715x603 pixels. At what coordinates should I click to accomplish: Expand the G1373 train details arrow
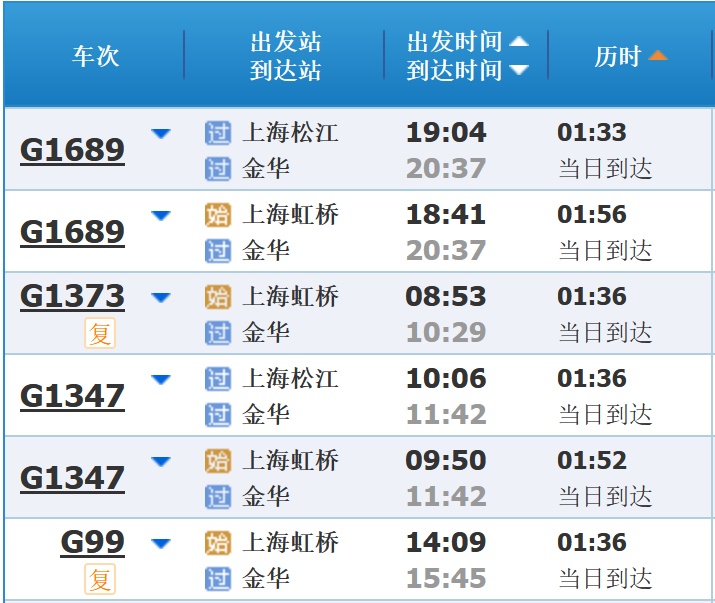(x=160, y=297)
